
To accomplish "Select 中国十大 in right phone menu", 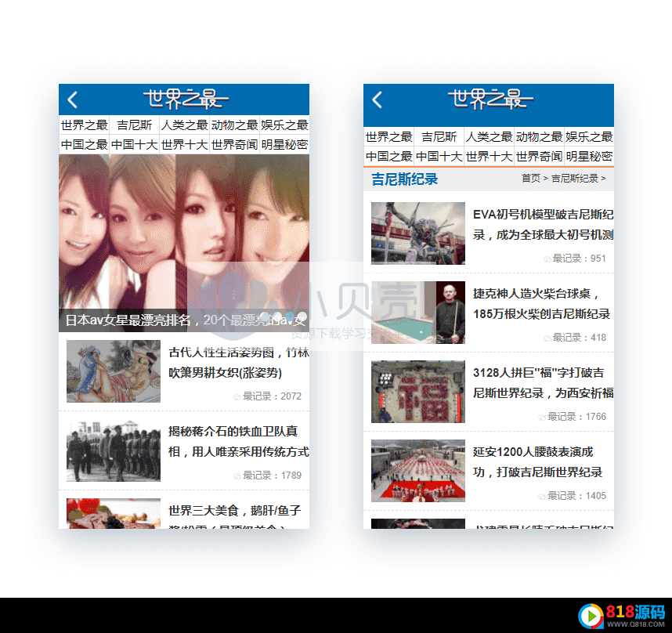I will point(439,157).
